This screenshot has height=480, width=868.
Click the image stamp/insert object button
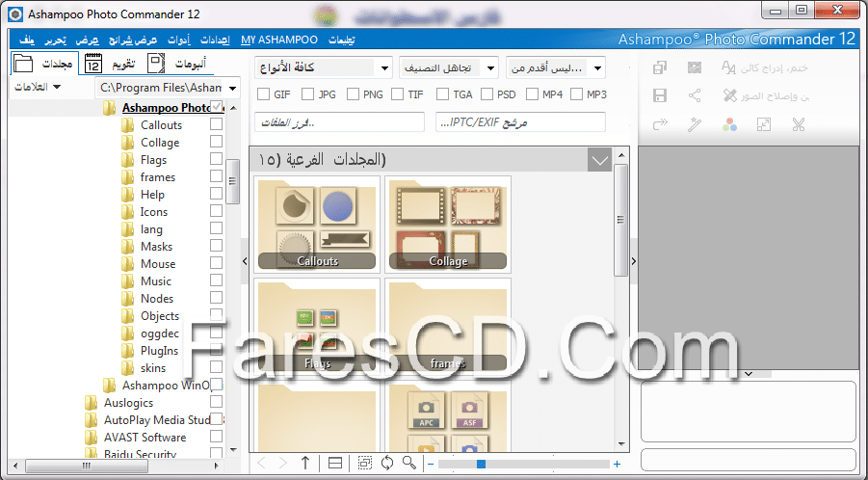(765, 67)
